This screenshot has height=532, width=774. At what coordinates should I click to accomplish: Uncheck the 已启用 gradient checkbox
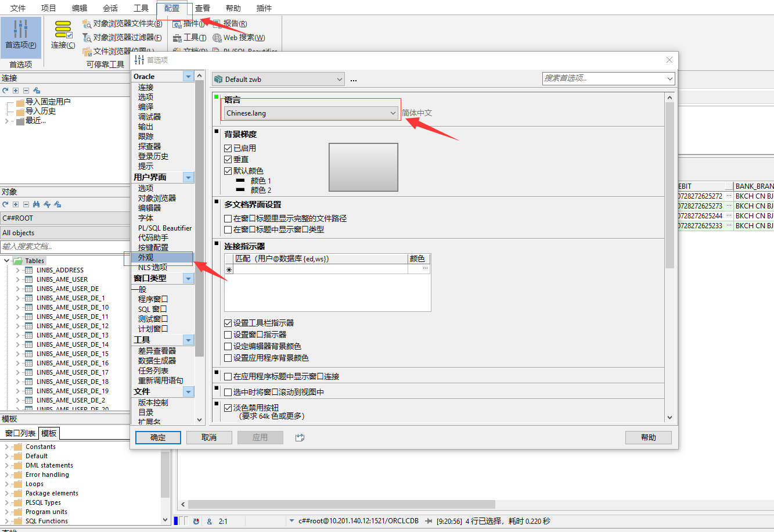tap(228, 149)
